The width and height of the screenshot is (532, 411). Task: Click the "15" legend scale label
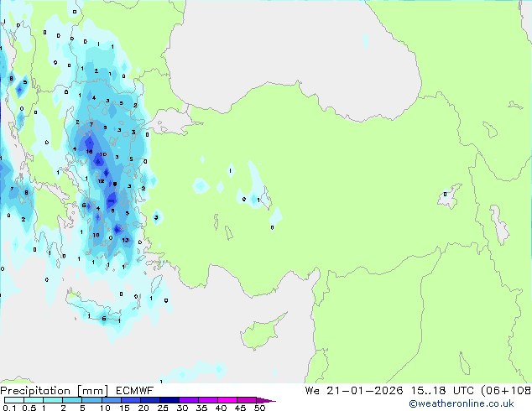(x=124, y=408)
